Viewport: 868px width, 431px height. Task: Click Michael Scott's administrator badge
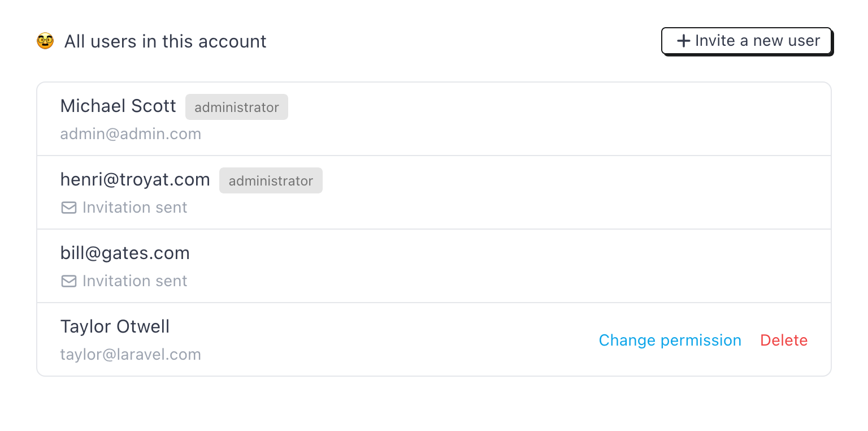coord(237,107)
